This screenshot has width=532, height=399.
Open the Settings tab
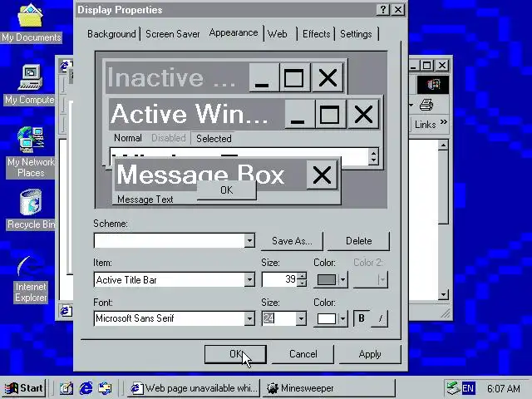tap(356, 34)
